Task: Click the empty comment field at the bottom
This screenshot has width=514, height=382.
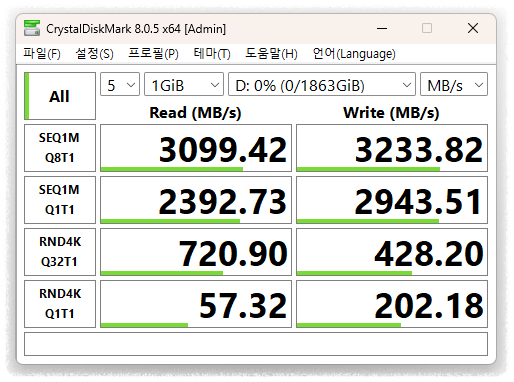Action: coord(256,344)
